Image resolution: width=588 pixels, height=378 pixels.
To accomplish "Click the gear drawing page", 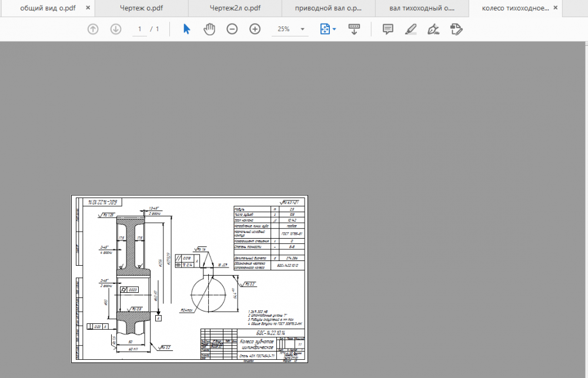I will coord(190,279).
